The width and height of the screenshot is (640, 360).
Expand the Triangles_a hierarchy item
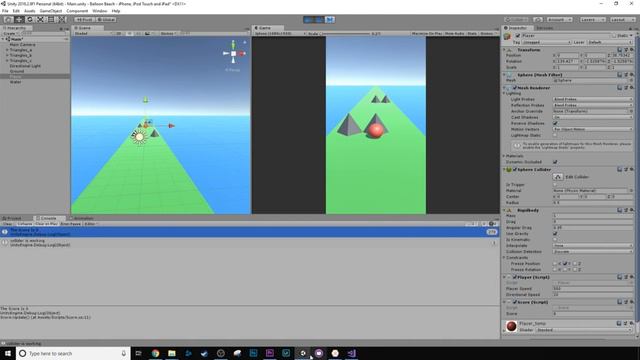[x=7, y=50]
